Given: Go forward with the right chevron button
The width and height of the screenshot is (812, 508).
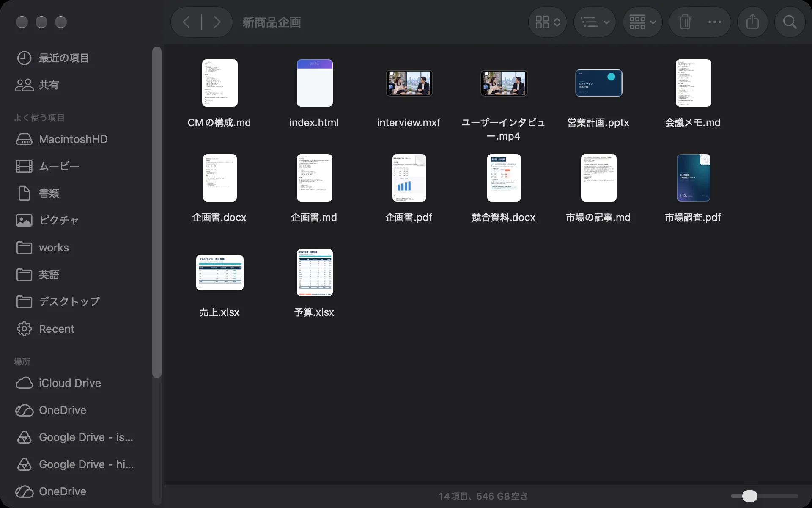Looking at the screenshot, I should (217, 22).
